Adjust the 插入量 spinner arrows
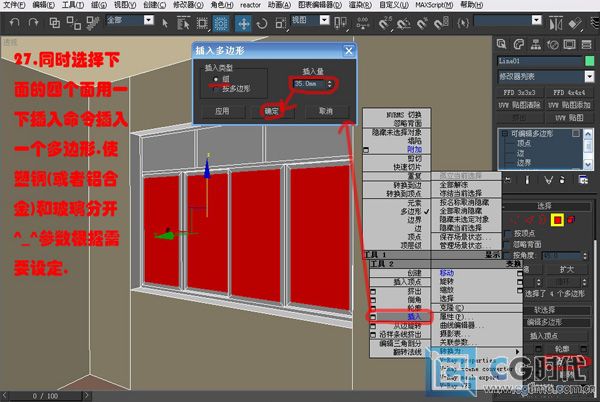The height and width of the screenshot is (402, 600). 329,84
